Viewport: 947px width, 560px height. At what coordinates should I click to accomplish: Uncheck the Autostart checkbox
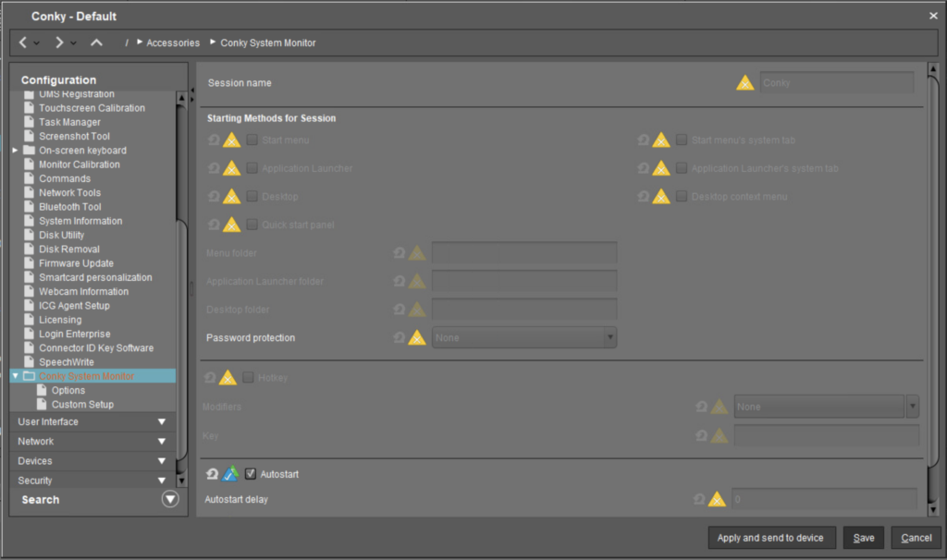click(x=250, y=474)
